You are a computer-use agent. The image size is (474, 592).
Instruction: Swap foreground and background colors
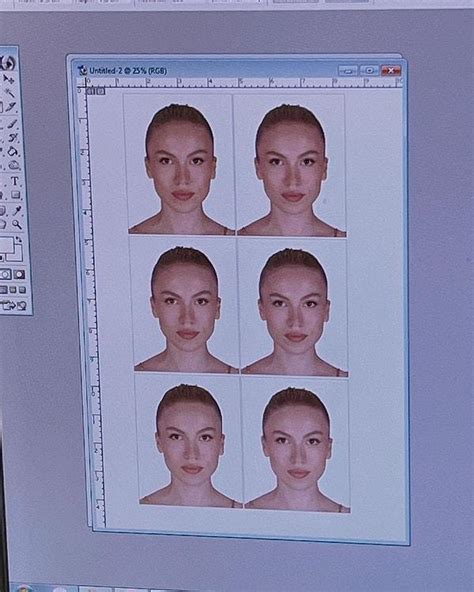click(19, 240)
